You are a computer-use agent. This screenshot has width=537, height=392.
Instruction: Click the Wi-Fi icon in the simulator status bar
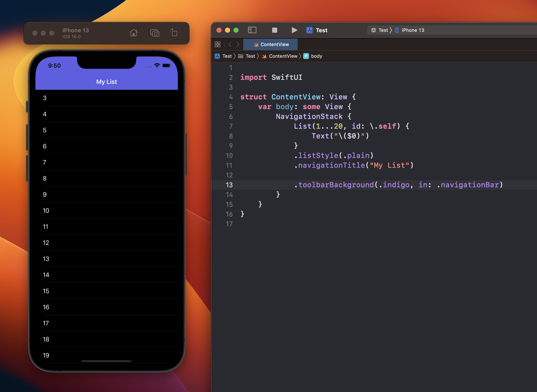click(x=157, y=65)
